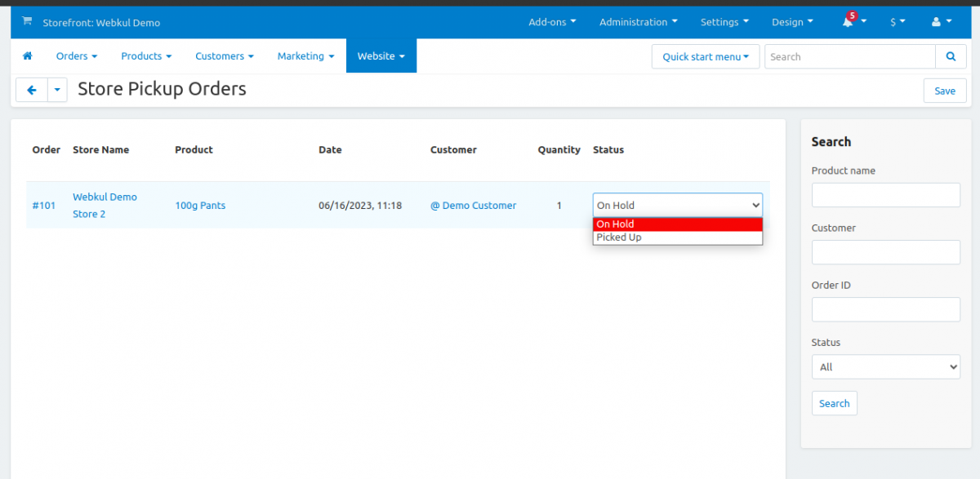Click the storefront shopping cart icon
980x479 pixels.
pyautogui.click(x=27, y=22)
